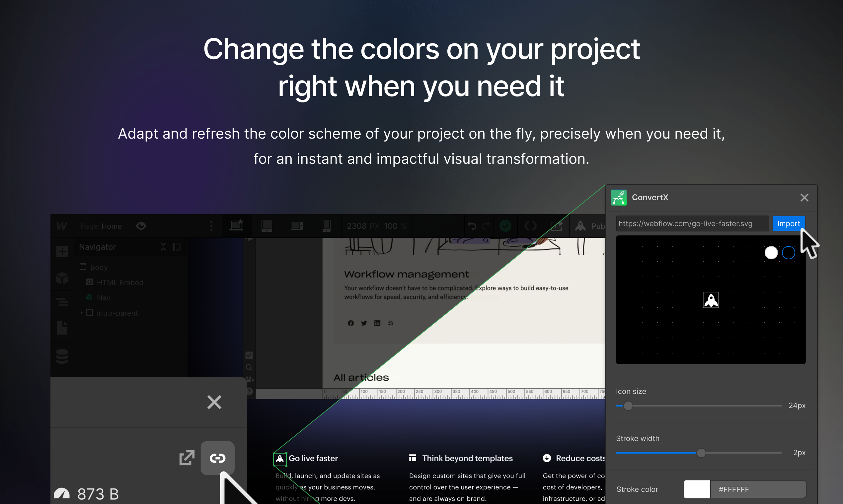Adjust the Icon size slider handle

click(628, 406)
